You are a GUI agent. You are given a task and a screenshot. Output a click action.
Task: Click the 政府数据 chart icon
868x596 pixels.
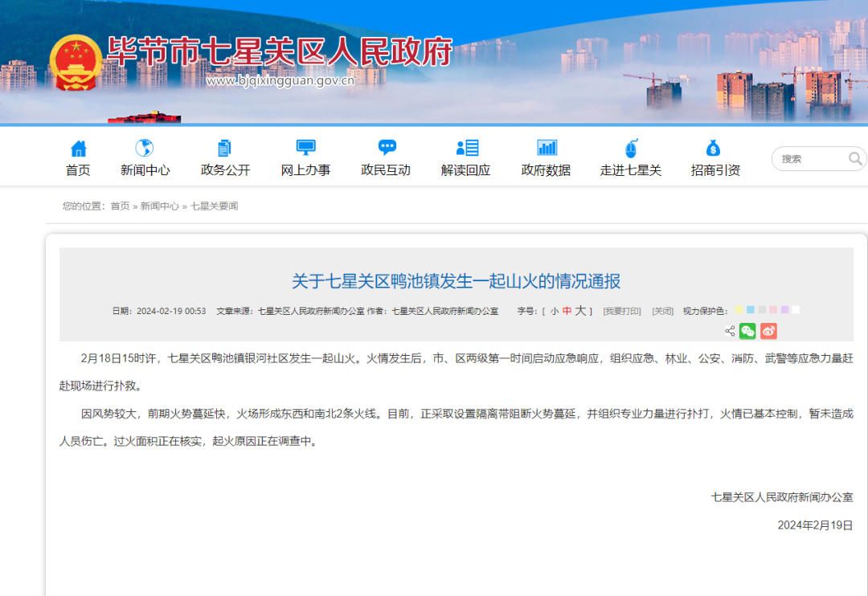[x=546, y=148]
